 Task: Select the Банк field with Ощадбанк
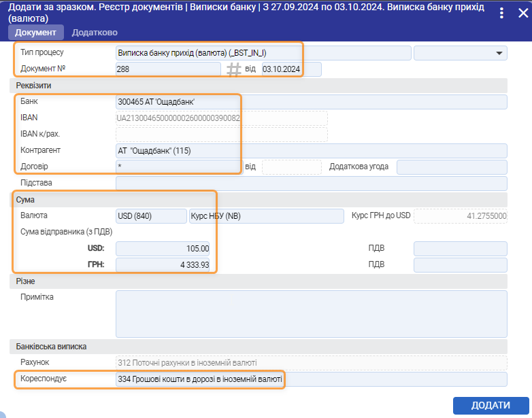click(312, 102)
